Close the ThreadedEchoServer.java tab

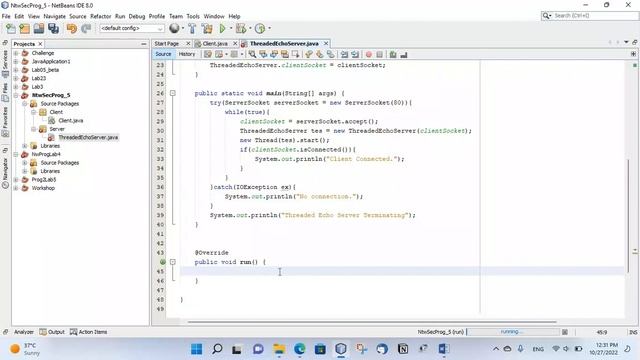pos(326,43)
